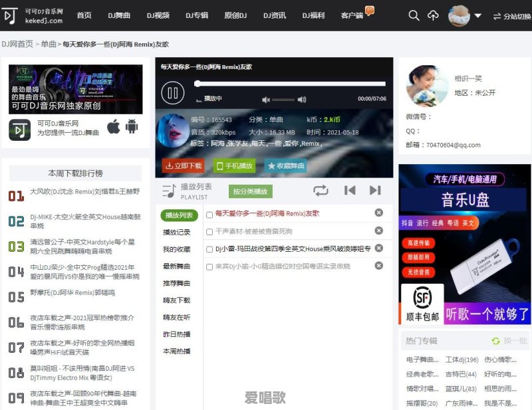This screenshot has height=410, width=532.
Task: Toggle the repeat loop mode icon
Action: coord(321,191)
